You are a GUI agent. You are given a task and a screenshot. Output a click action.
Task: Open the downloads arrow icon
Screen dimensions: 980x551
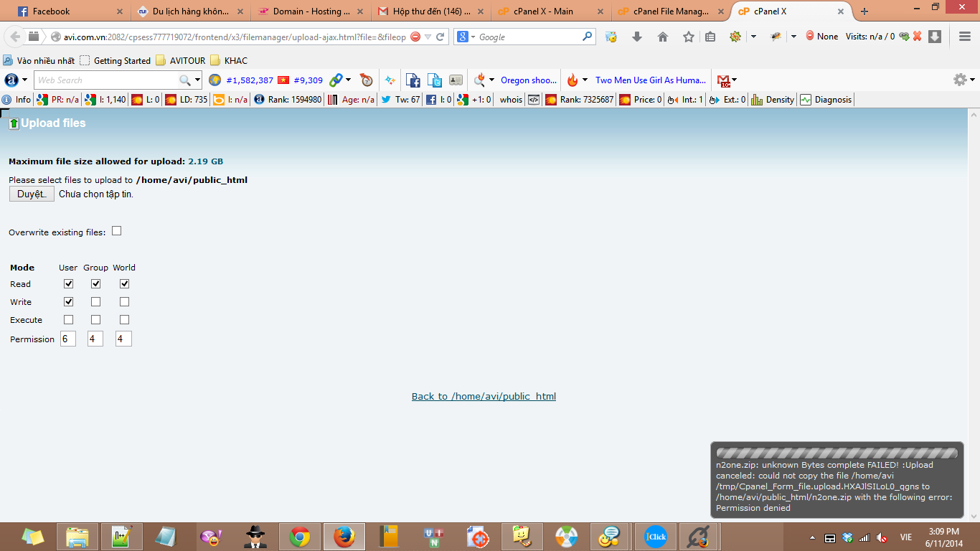point(637,37)
